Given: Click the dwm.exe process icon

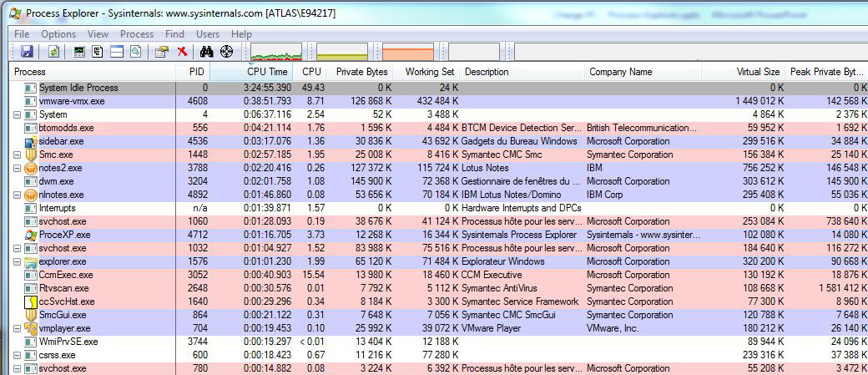Looking at the screenshot, I should tap(30, 181).
